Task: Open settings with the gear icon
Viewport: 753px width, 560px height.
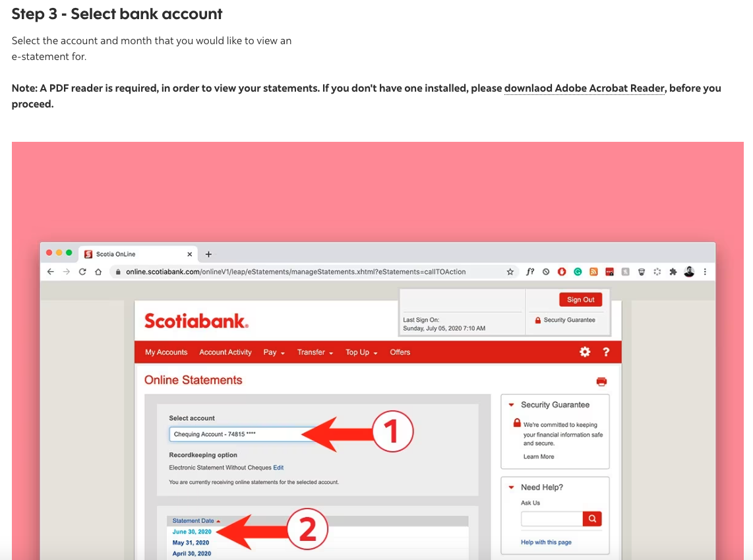Action: tap(584, 352)
